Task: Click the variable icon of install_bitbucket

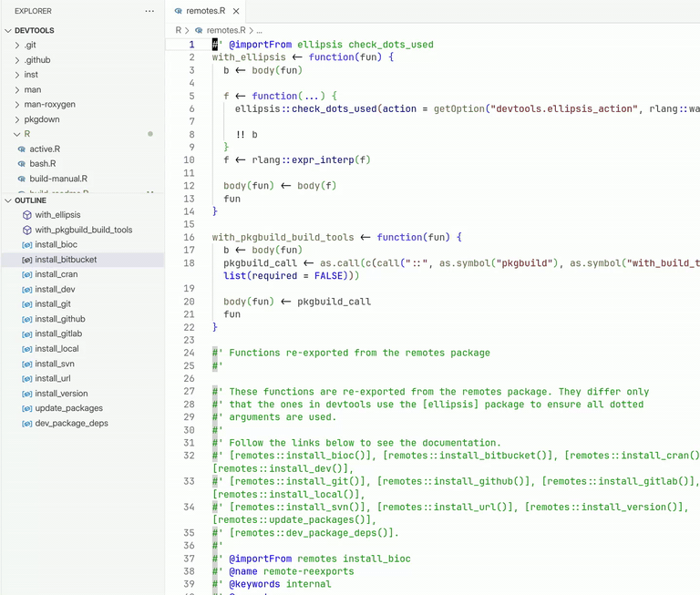Action: pyautogui.click(x=27, y=260)
